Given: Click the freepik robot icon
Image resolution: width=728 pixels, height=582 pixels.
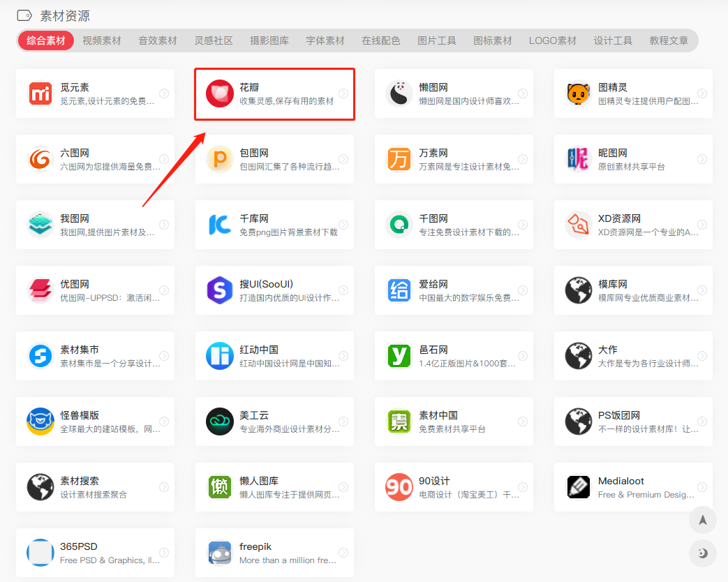Looking at the screenshot, I should (x=220, y=552).
